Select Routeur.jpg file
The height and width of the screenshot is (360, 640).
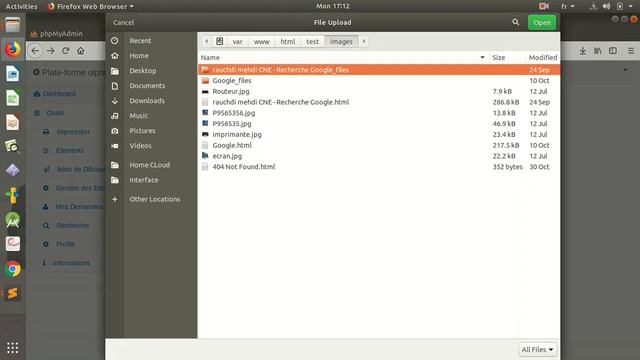point(379,91)
